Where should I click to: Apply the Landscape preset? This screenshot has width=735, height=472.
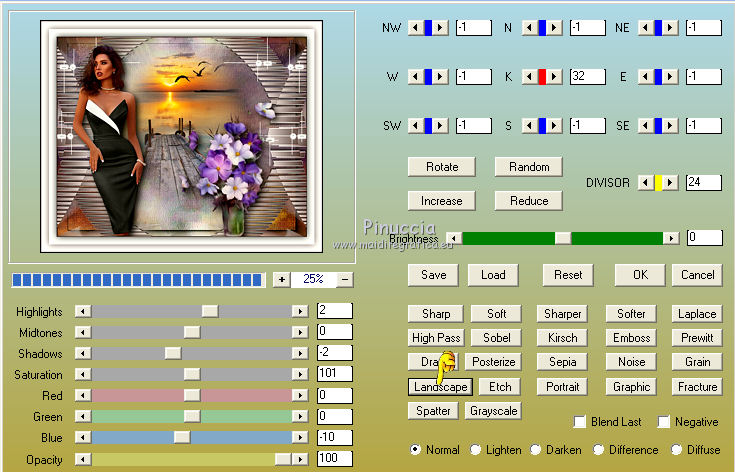point(441,387)
